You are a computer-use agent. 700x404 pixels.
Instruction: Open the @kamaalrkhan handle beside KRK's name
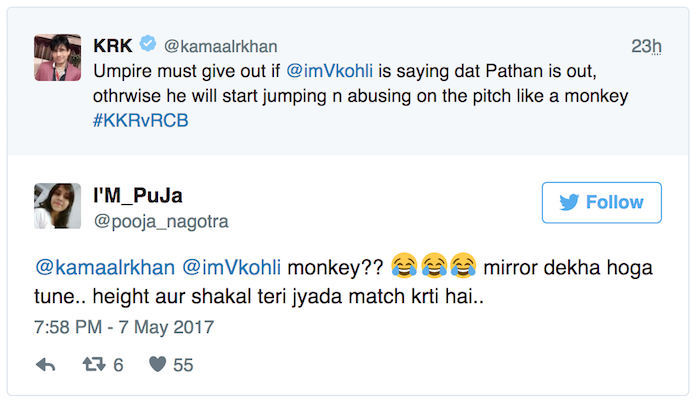[220, 45]
